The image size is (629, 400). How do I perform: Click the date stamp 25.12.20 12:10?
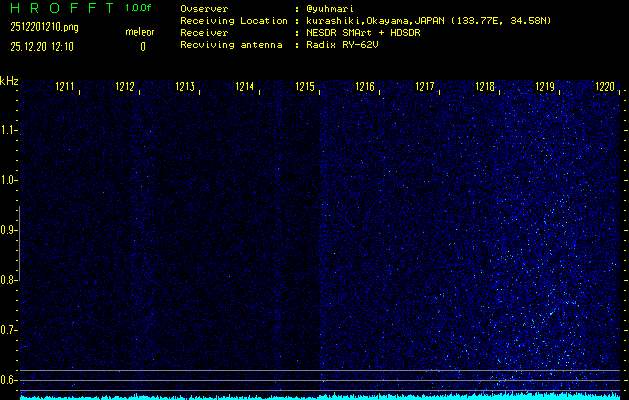click(42, 47)
